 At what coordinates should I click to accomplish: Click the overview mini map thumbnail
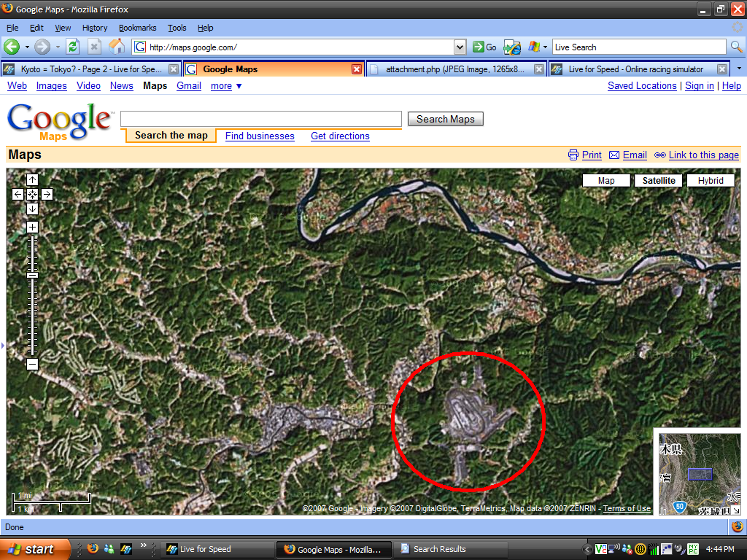pyautogui.click(x=700, y=474)
